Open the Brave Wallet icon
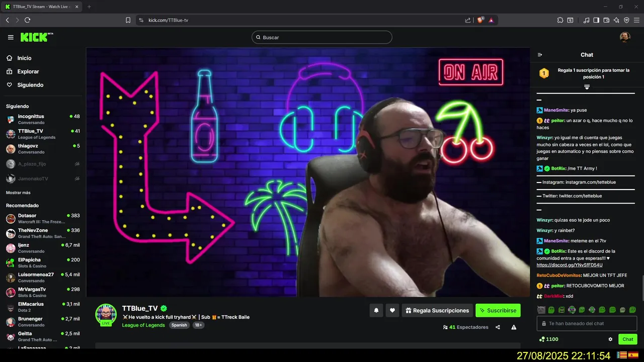 [x=606, y=20]
